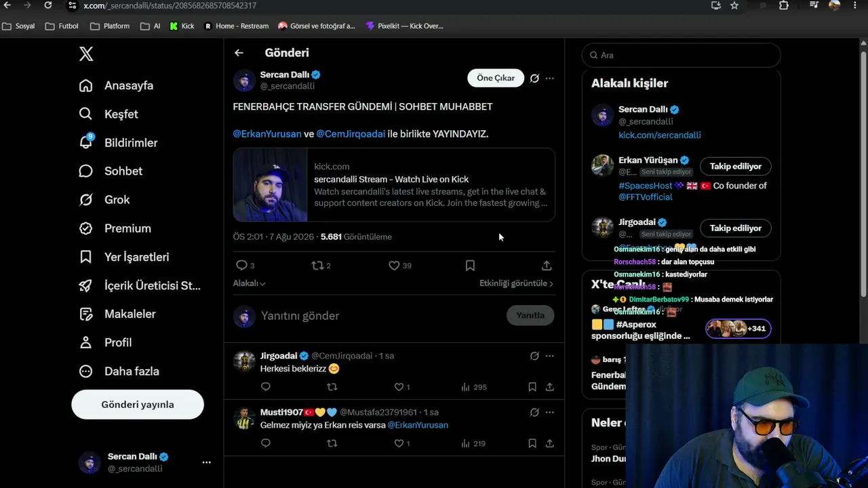Open the main post's more options dots
Image resolution: width=868 pixels, height=488 pixels.
point(549,78)
